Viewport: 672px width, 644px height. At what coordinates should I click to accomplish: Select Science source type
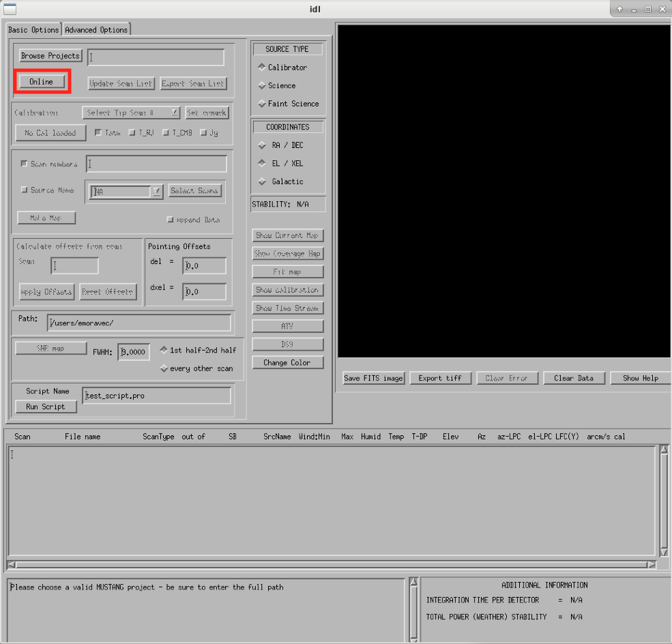pos(262,86)
